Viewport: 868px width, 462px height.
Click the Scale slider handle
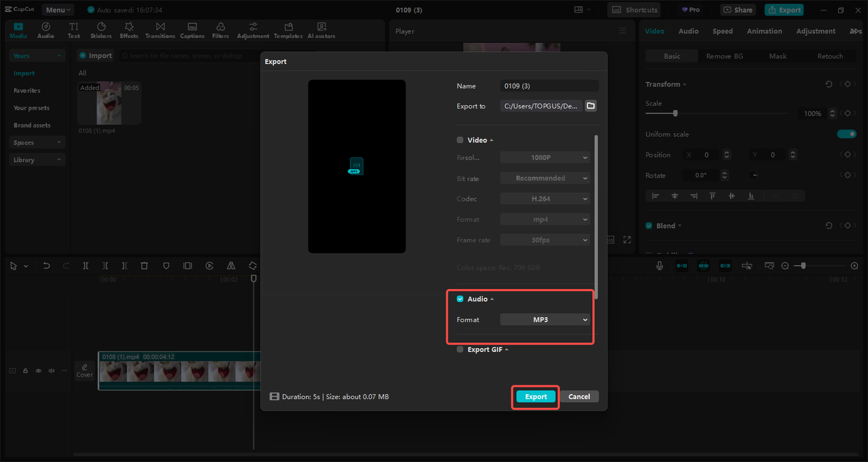(675, 113)
